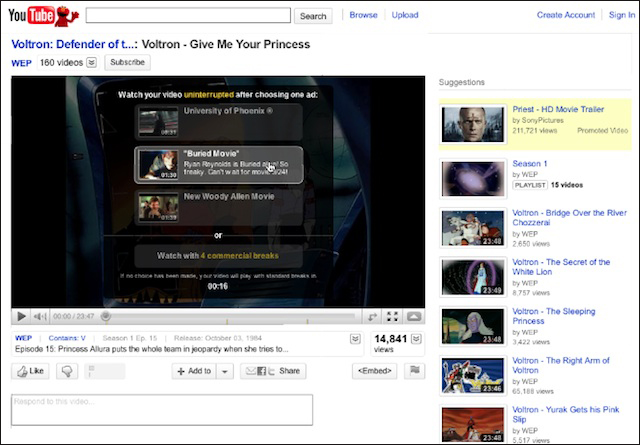Flag this video
Image resolution: width=640 pixels, height=445 pixels.
[x=415, y=371]
